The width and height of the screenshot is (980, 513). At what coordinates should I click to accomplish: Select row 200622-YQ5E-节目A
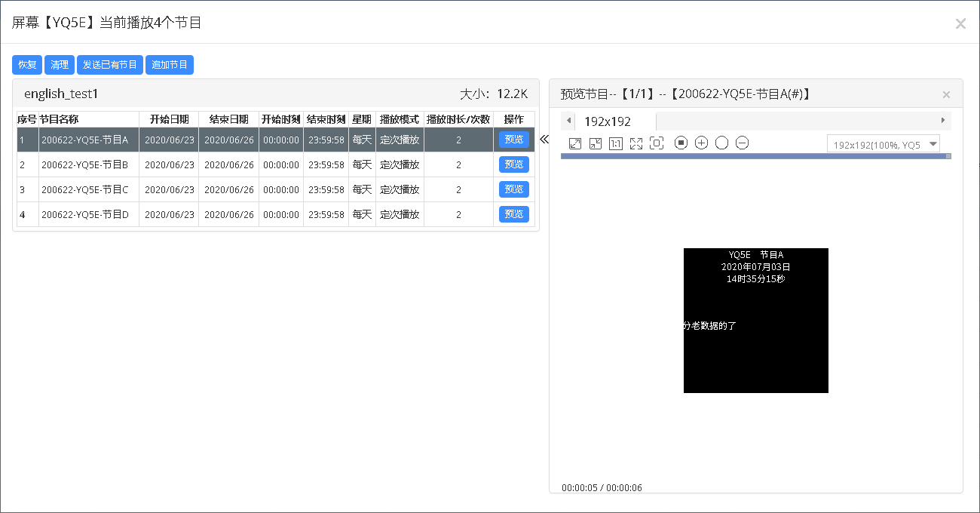[276, 140]
